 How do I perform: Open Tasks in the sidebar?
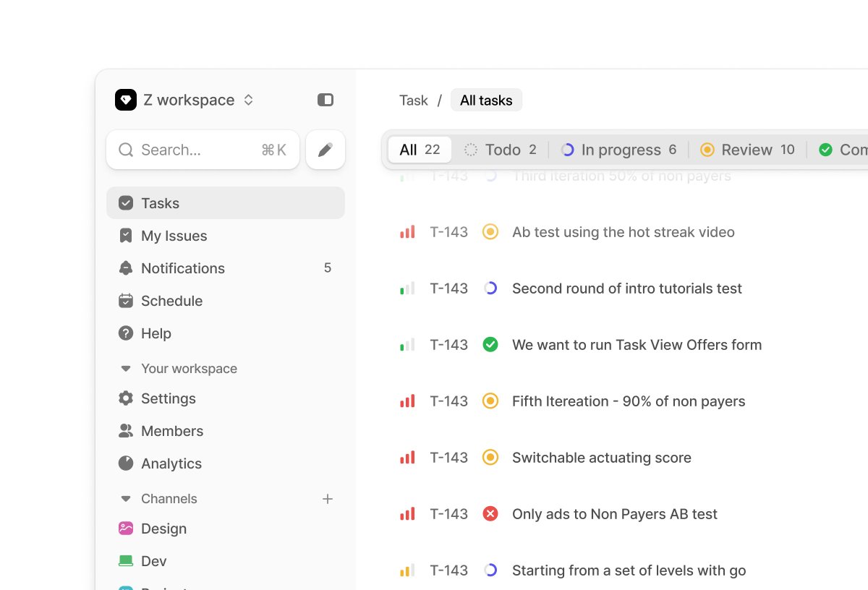coord(226,203)
